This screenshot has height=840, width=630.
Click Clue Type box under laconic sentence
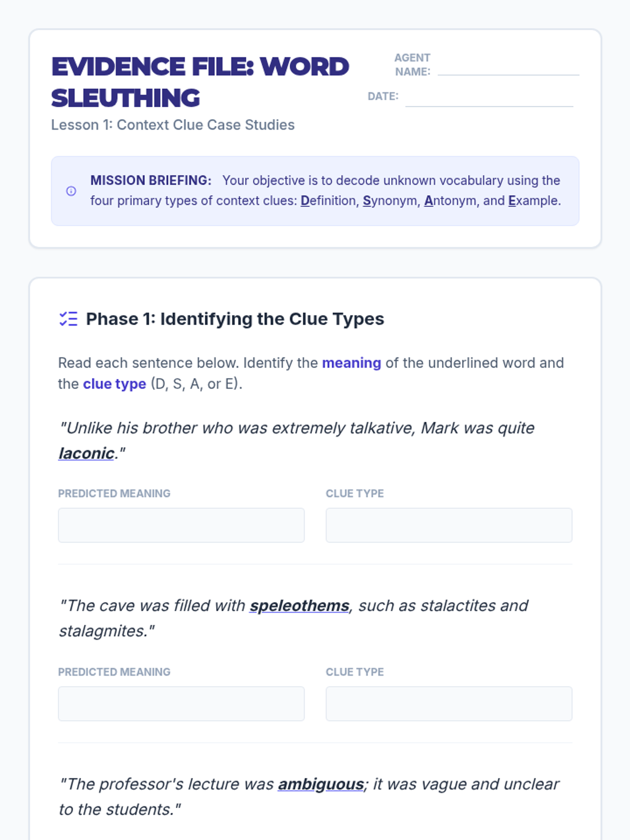[449, 525]
